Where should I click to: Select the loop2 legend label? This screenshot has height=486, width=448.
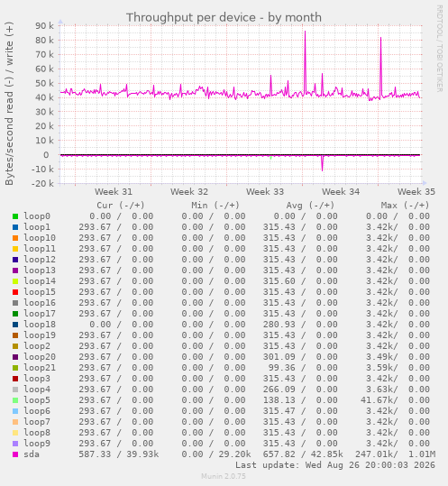pyautogui.click(x=37, y=346)
